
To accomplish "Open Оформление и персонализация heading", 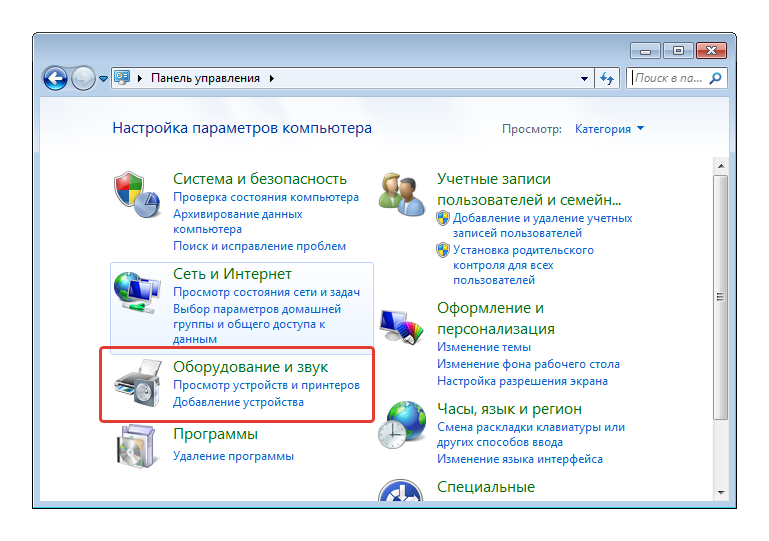I will pyautogui.click(x=496, y=318).
